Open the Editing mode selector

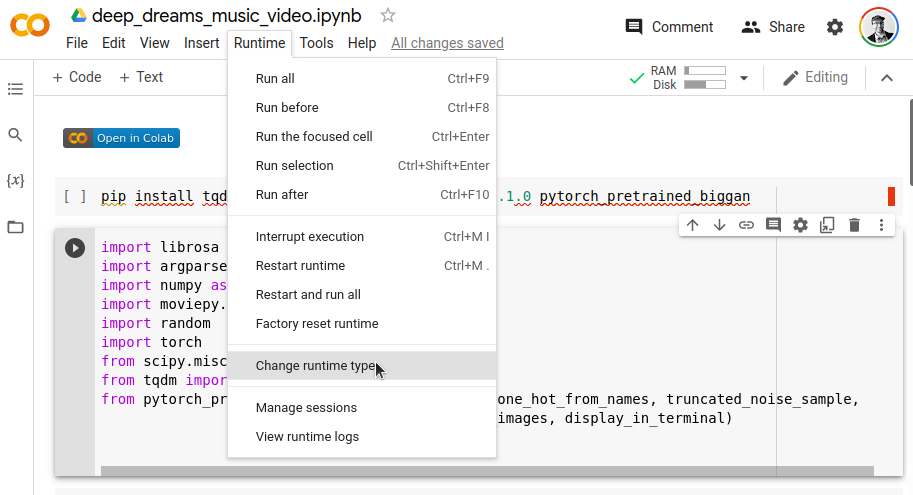[815, 77]
